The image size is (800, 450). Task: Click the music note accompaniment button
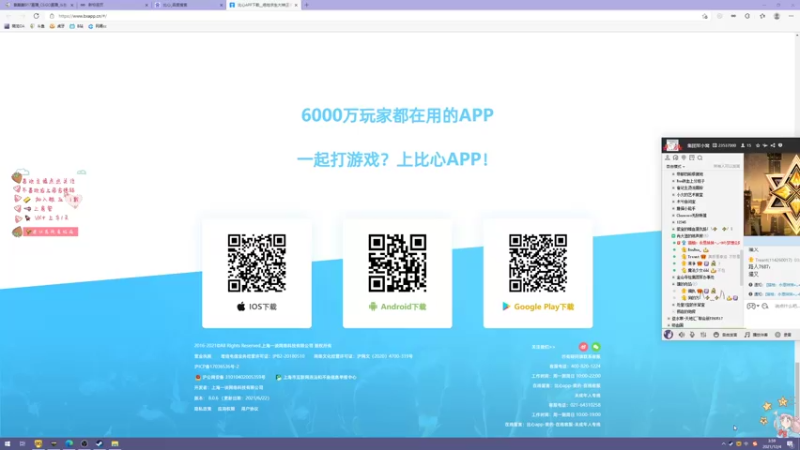(x=756, y=335)
